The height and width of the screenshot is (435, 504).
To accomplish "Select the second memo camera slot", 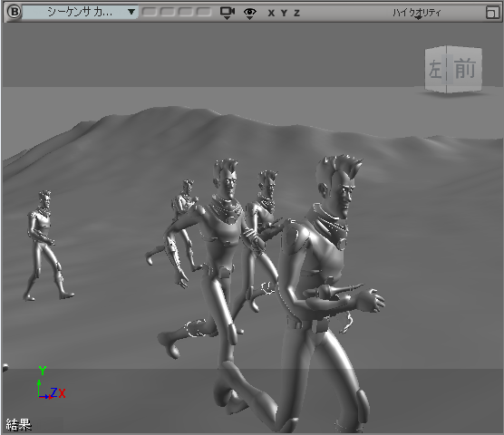I will coord(167,12).
